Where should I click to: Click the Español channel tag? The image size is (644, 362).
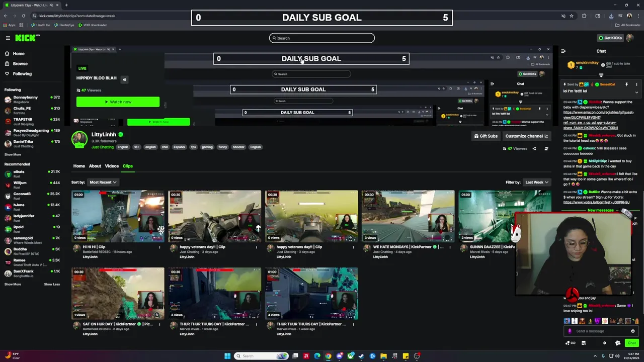(179, 147)
